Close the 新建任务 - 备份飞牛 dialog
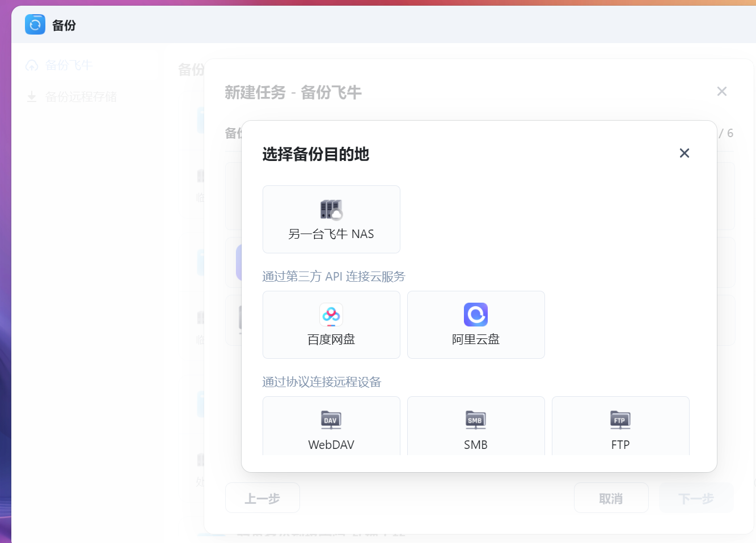 [721, 91]
